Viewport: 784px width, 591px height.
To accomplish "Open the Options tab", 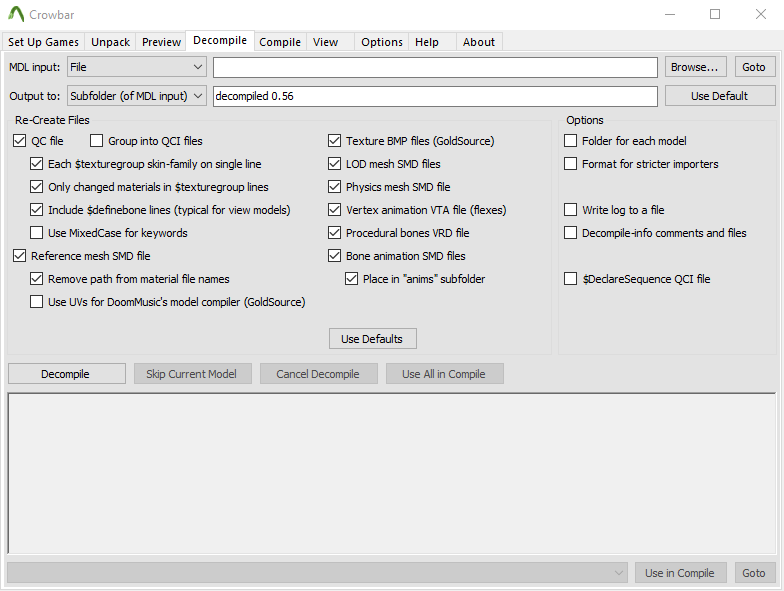I will pos(382,42).
